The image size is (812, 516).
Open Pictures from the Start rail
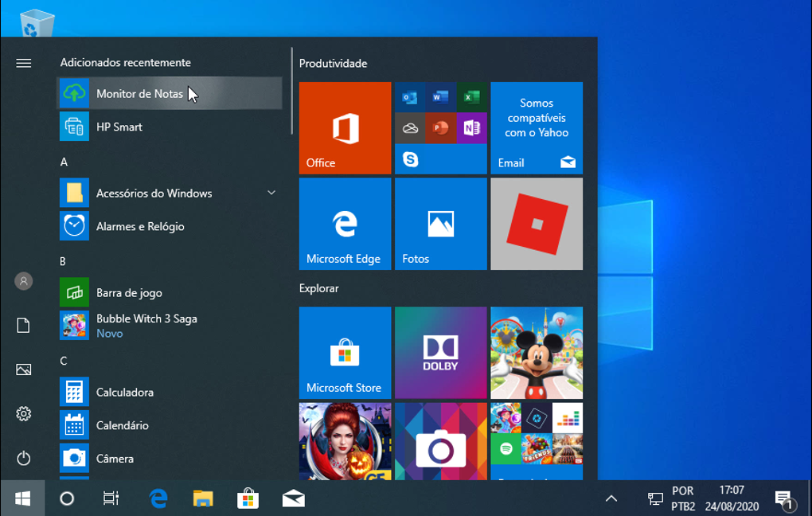(x=23, y=369)
